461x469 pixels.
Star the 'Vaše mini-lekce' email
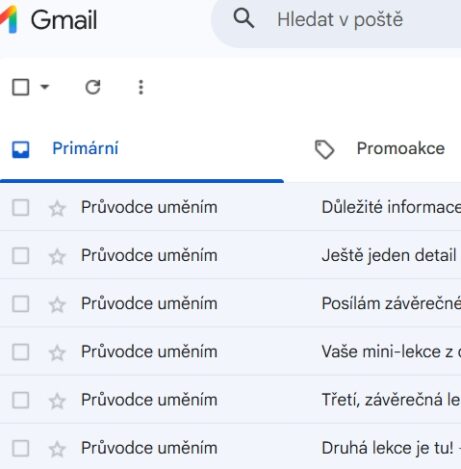pos(57,353)
